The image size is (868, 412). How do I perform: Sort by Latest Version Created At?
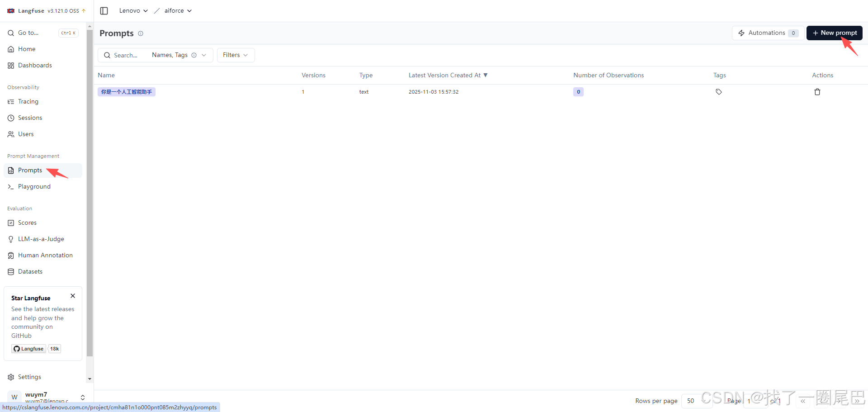click(448, 76)
